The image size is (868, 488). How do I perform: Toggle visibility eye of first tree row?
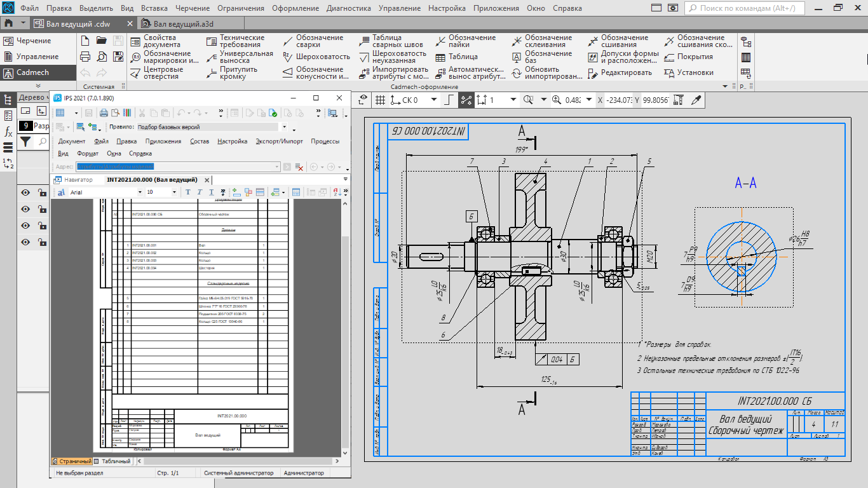(26, 193)
